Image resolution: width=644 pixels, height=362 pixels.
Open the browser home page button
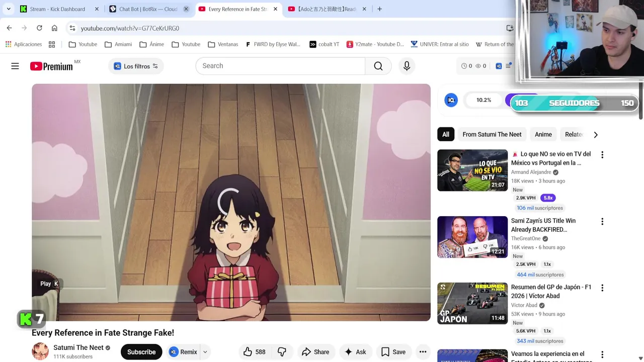[54, 28]
